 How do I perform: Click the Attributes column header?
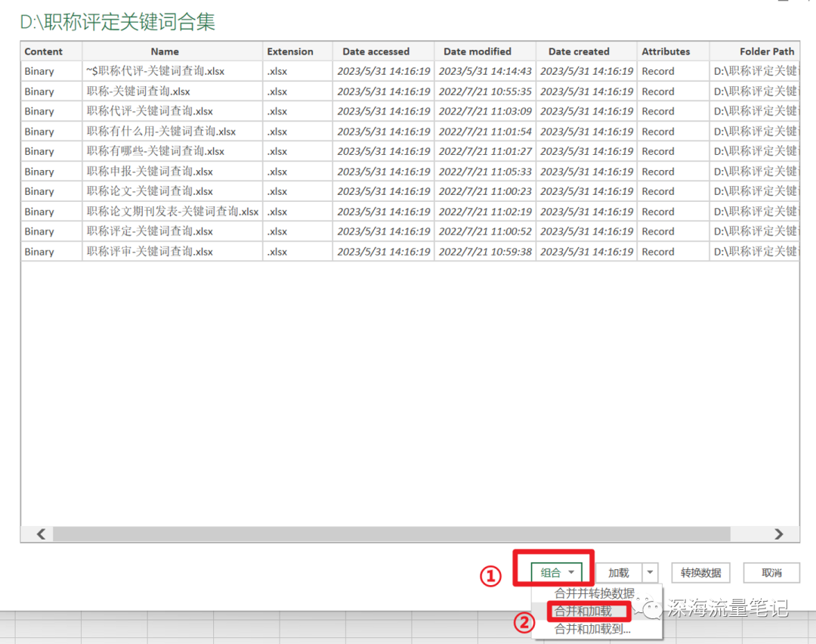tap(673, 51)
